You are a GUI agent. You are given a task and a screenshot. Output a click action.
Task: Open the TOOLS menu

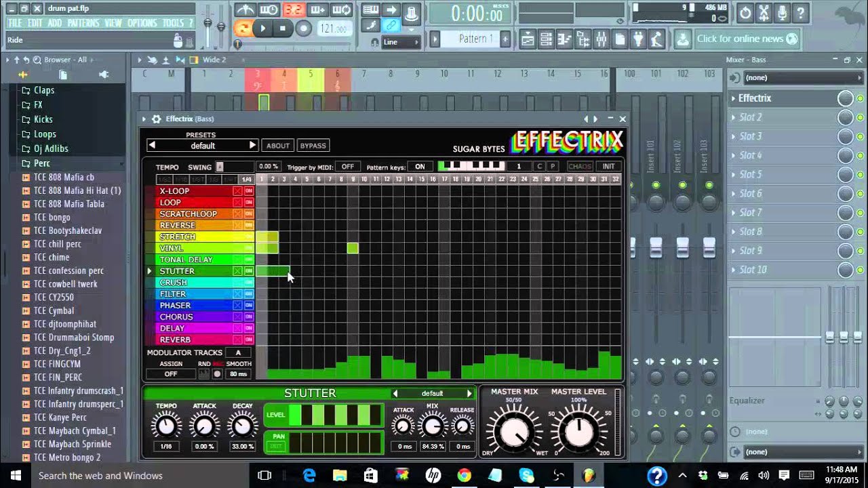click(x=173, y=23)
